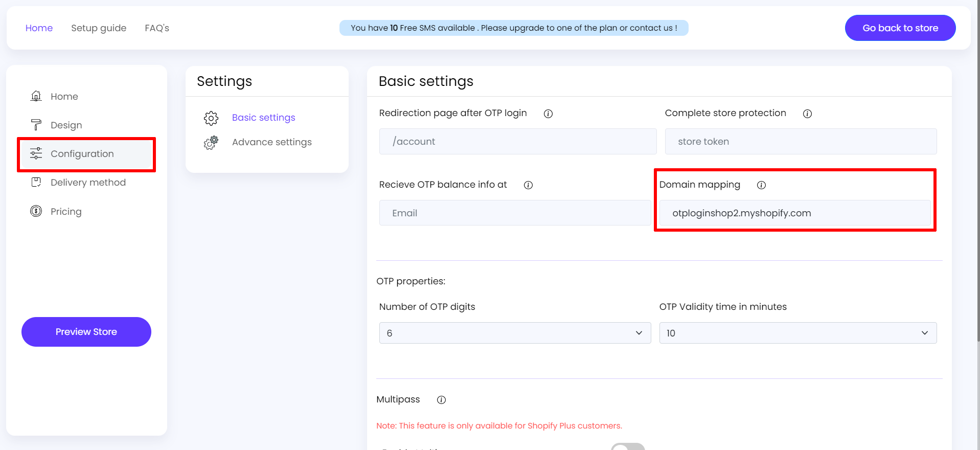This screenshot has height=450, width=980.
Task: Open the OTP Validity time dropdown
Action: tap(797, 333)
